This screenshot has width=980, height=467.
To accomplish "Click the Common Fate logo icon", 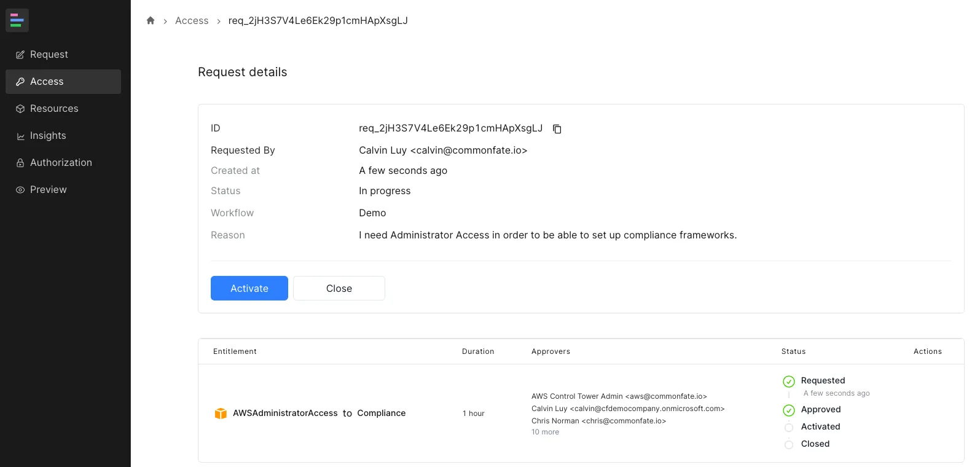I will click(x=17, y=21).
